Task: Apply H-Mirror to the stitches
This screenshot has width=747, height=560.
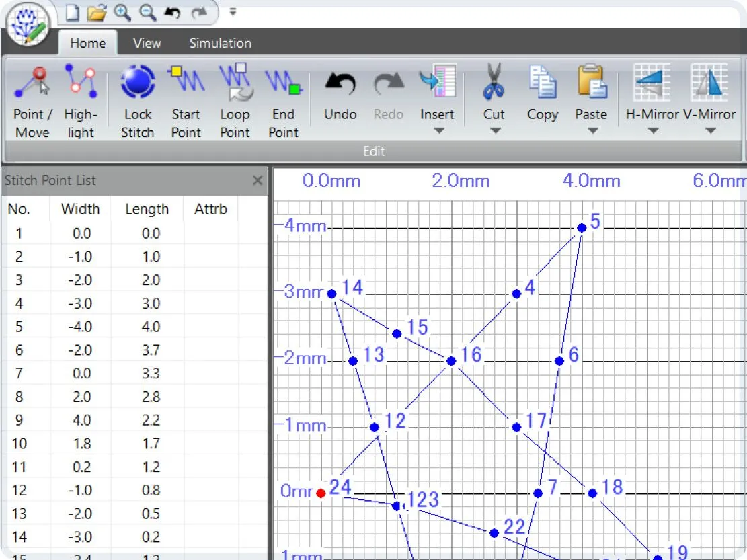Action: point(652,87)
